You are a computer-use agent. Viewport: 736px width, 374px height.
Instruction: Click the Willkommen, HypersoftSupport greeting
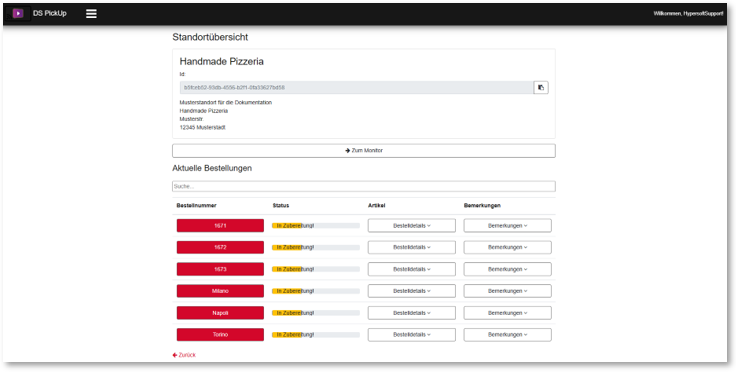click(x=688, y=14)
